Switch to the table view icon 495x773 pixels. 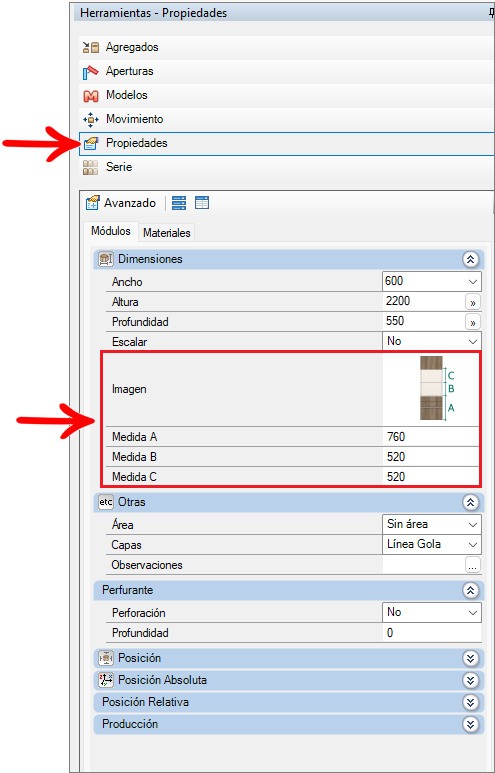point(202,203)
